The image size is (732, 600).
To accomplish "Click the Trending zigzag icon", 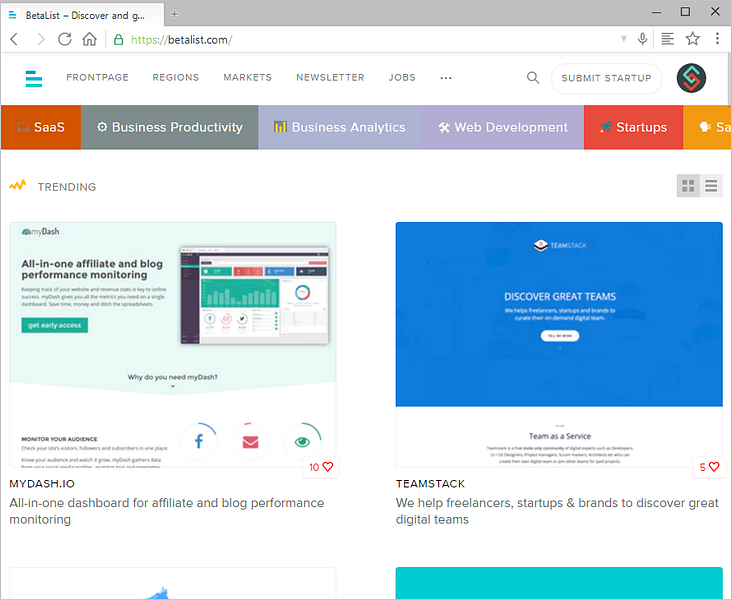I will pos(18,186).
